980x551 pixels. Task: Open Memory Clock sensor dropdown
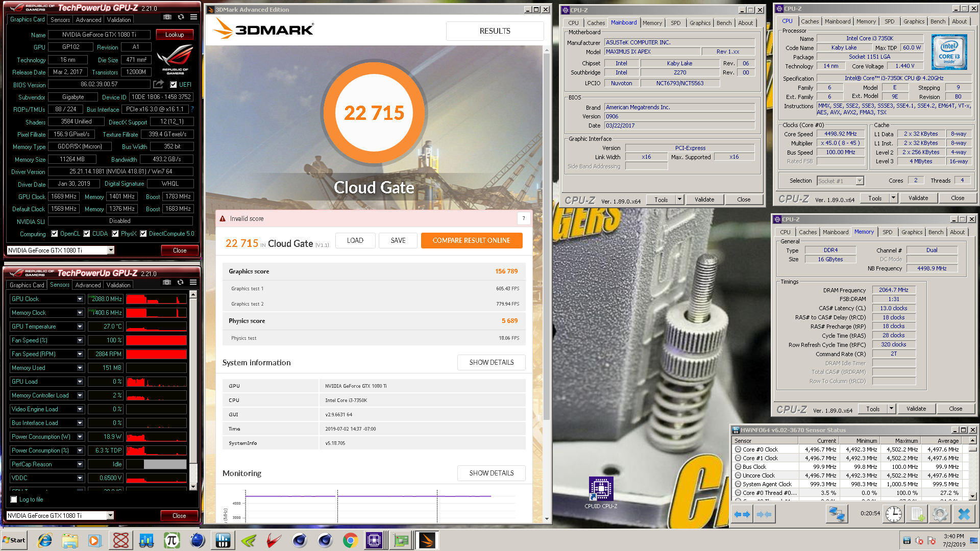tap(80, 313)
